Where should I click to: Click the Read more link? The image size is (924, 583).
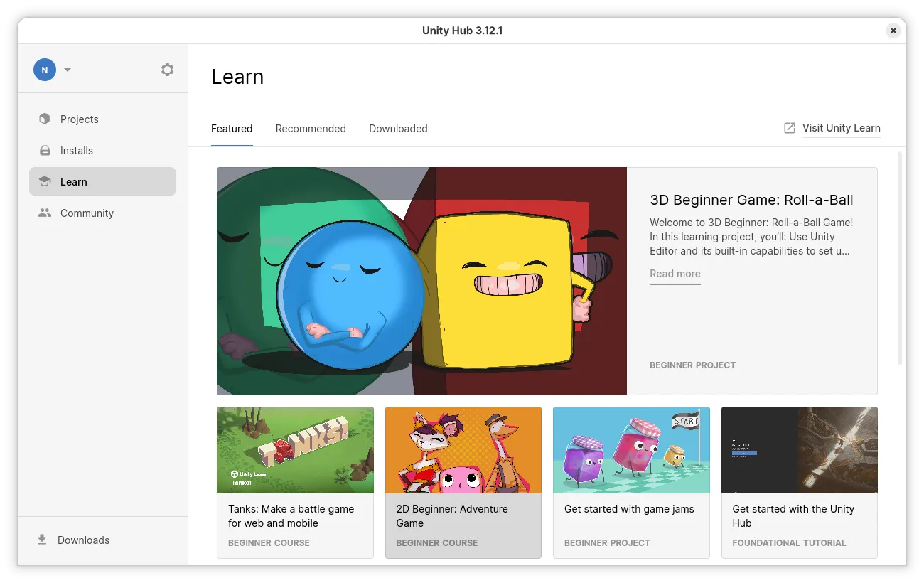point(675,274)
